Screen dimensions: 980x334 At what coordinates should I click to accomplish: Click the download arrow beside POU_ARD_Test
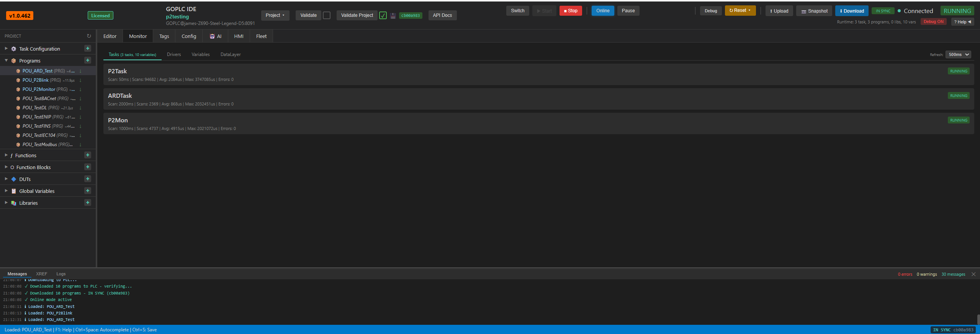[80, 71]
